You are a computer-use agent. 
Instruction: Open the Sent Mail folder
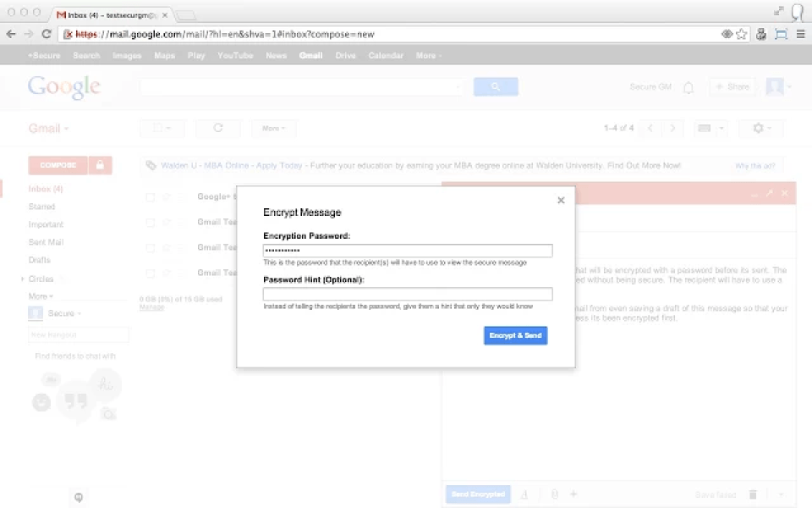[x=46, y=242]
